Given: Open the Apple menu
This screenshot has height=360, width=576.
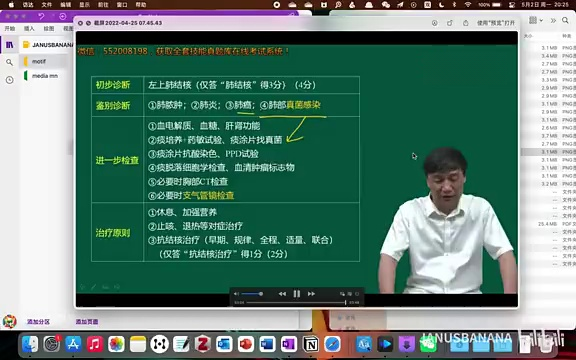Looking at the screenshot, I should (11, 5).
